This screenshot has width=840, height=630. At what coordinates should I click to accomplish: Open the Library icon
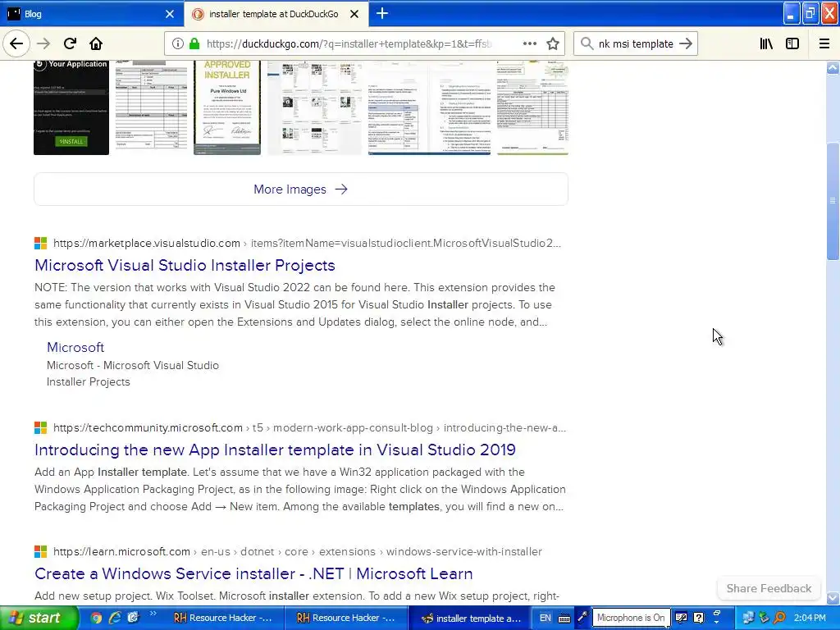point(766,43)
